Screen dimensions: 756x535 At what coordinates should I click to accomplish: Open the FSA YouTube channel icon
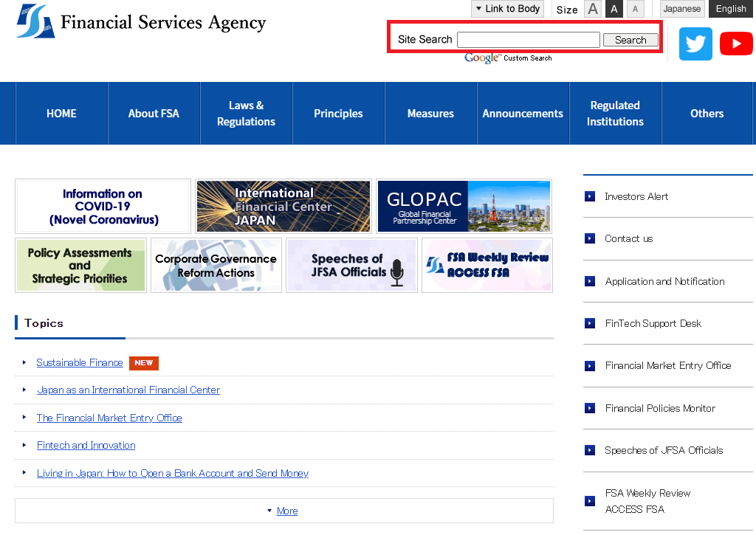[736, 44]
